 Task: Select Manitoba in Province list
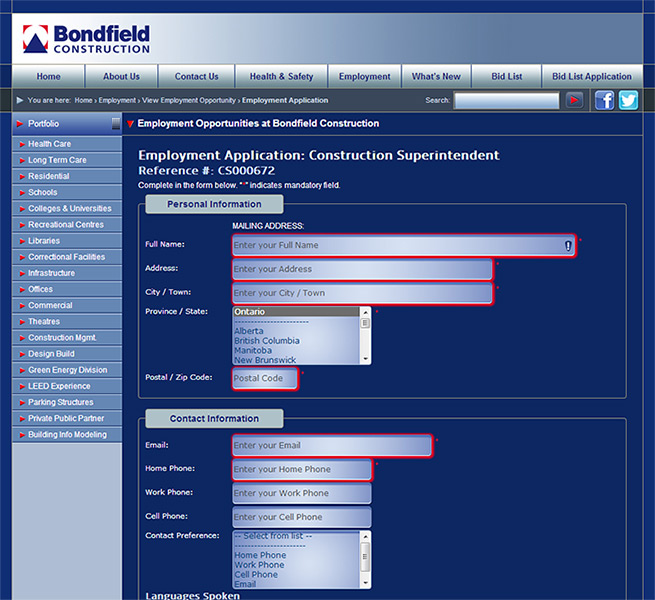click(296, 351)
